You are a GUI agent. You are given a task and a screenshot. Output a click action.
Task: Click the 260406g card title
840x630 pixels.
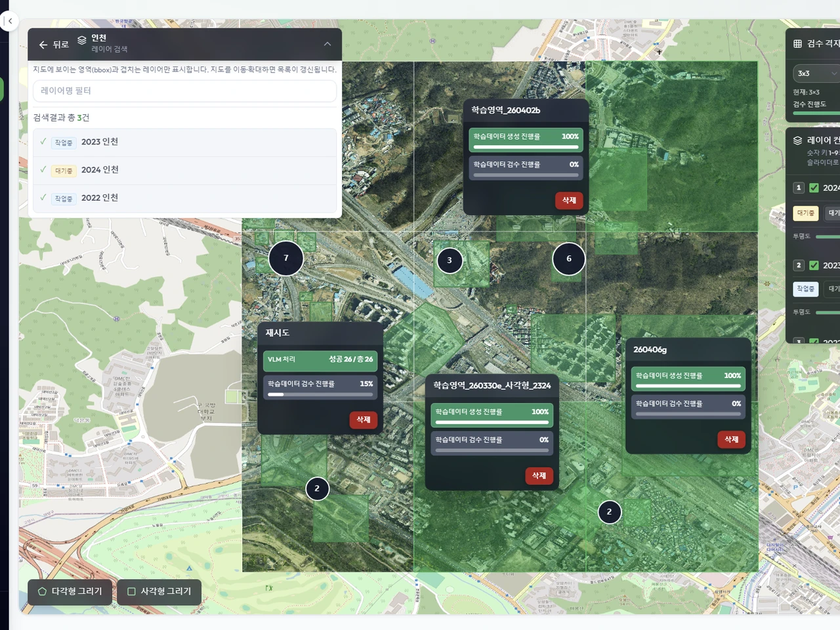650,350
